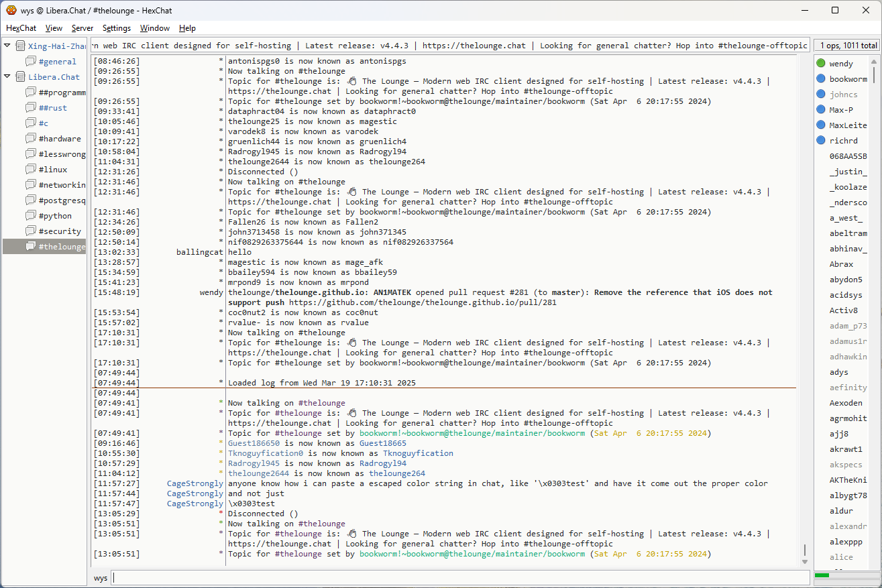Click the ##rust channel icon

pyautogui.click(x=30, y=108)
